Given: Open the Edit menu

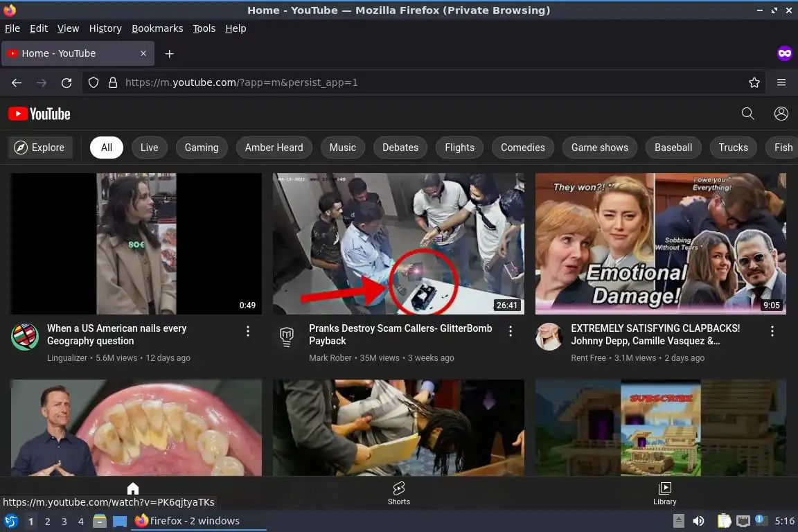Looking at the screenshot, I should coord(39,28).
